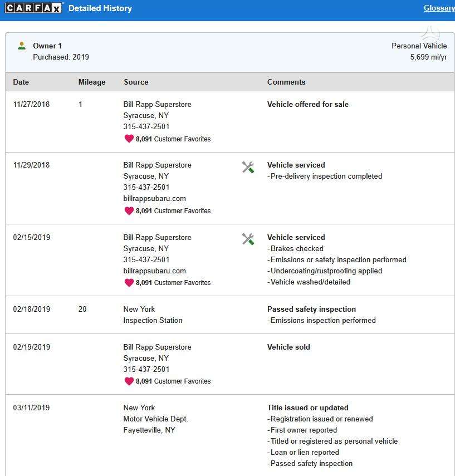
Task: Click Bill Rapp Superstore in 11/27/2018 row
Action: click(x=158, y=105)
